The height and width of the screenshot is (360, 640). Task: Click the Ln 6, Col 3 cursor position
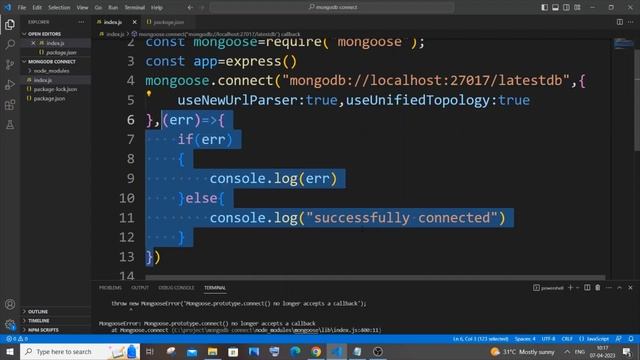tap(480, 339)
